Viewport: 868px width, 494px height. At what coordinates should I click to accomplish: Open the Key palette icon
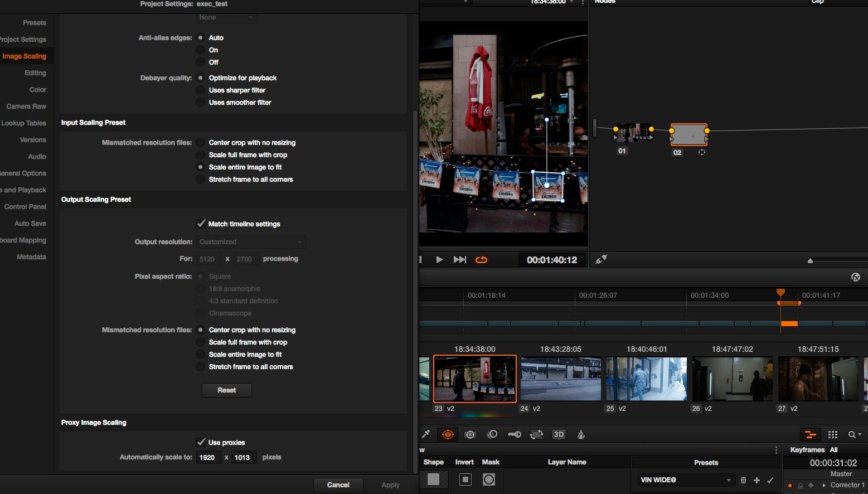coord(514,435)
